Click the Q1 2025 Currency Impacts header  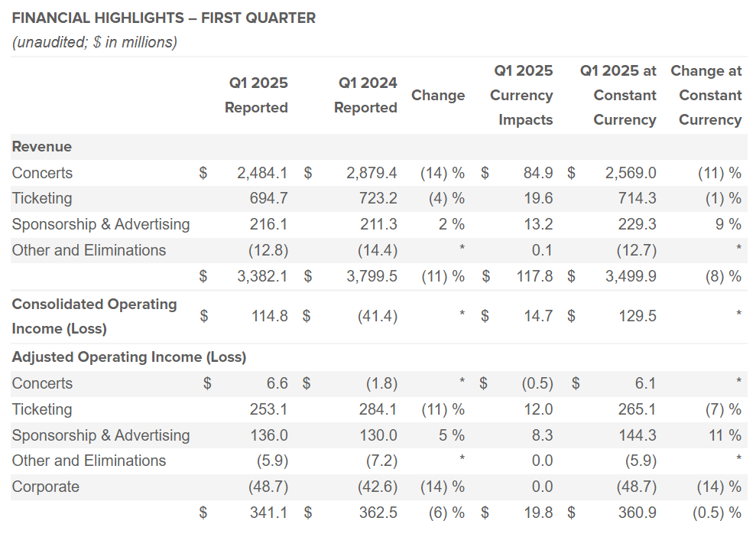pos(523,96)
